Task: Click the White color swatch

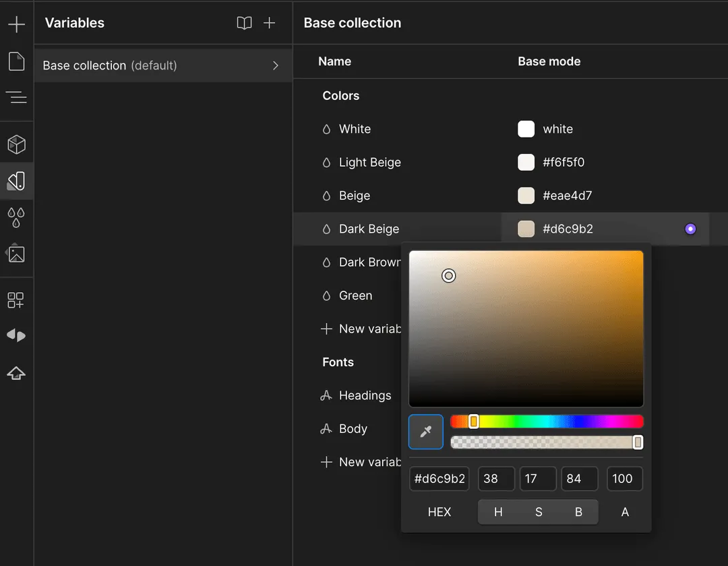Action: tap(526, 129)
